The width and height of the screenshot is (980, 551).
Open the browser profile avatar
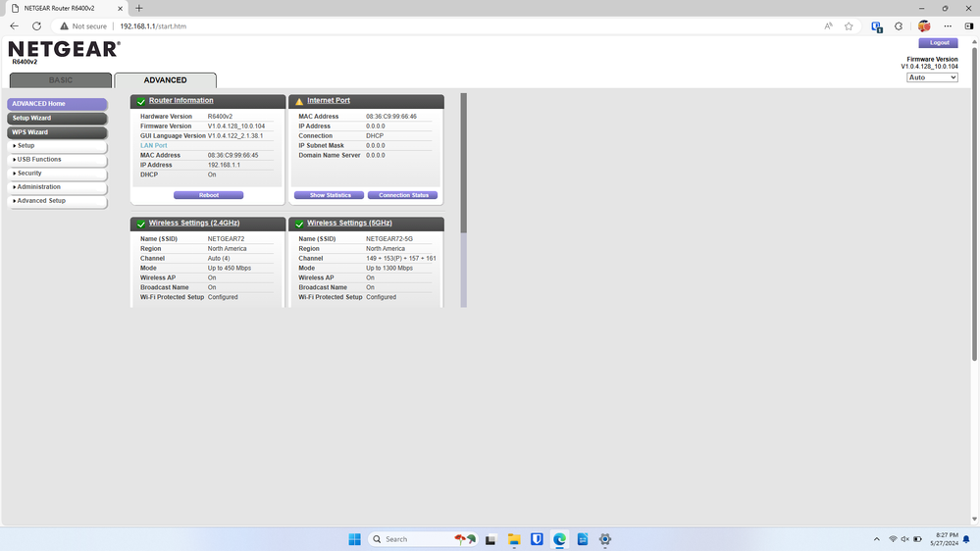924,26
